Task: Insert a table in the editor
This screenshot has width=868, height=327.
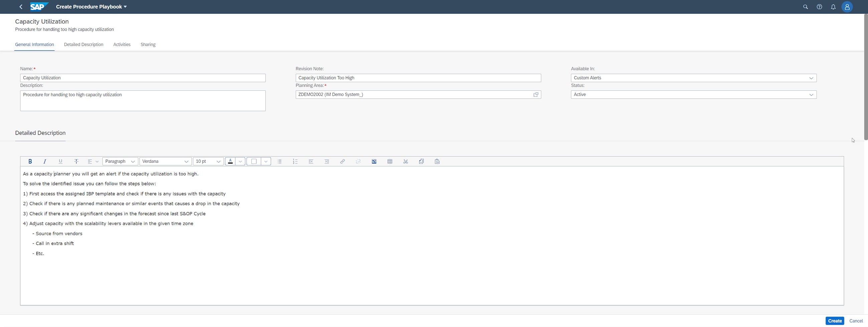Action: click(x=390, y=161)
